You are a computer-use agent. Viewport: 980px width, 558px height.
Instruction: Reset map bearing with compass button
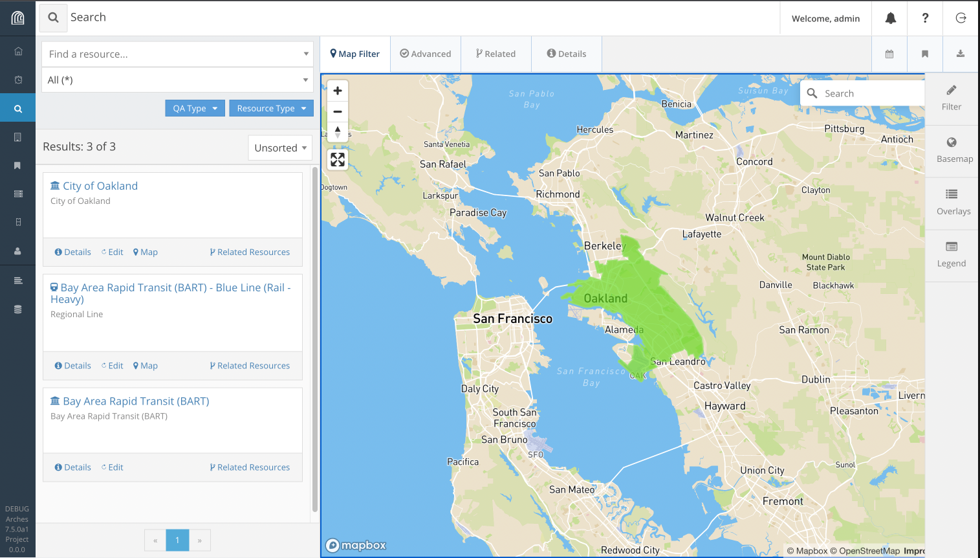[x=338, y=132]
